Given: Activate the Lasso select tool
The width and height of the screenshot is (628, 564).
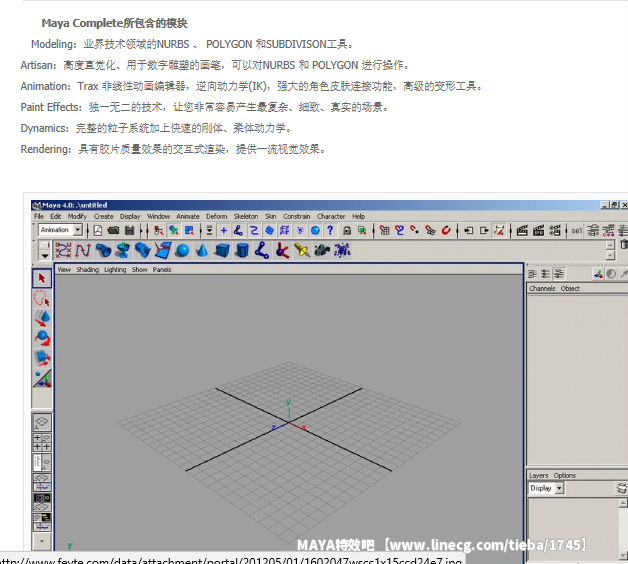Looking at the screenshot, I should 42,298.
